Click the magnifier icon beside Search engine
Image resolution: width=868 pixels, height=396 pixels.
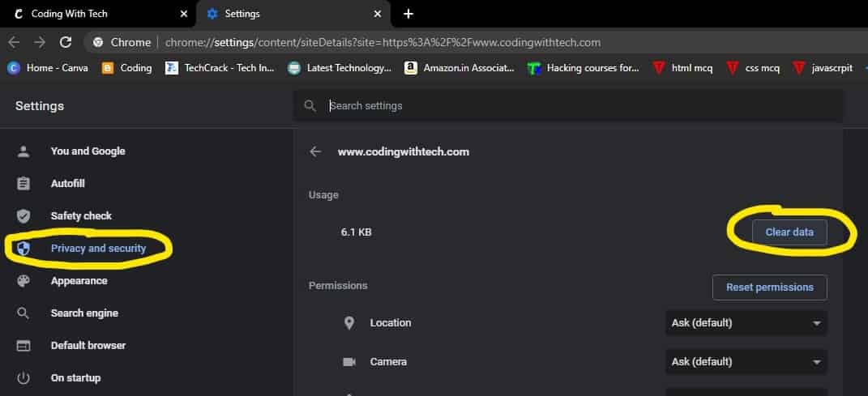tap(24, 313)
